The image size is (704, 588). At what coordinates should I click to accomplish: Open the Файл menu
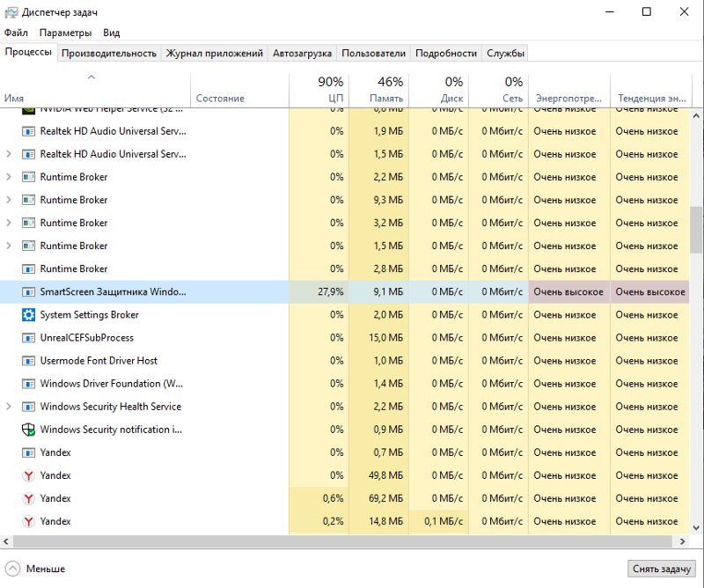(x=16, y=33)
